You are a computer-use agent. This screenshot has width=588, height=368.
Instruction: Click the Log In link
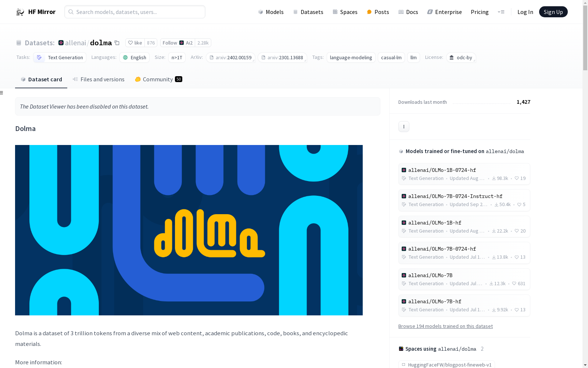coord(525,12)
